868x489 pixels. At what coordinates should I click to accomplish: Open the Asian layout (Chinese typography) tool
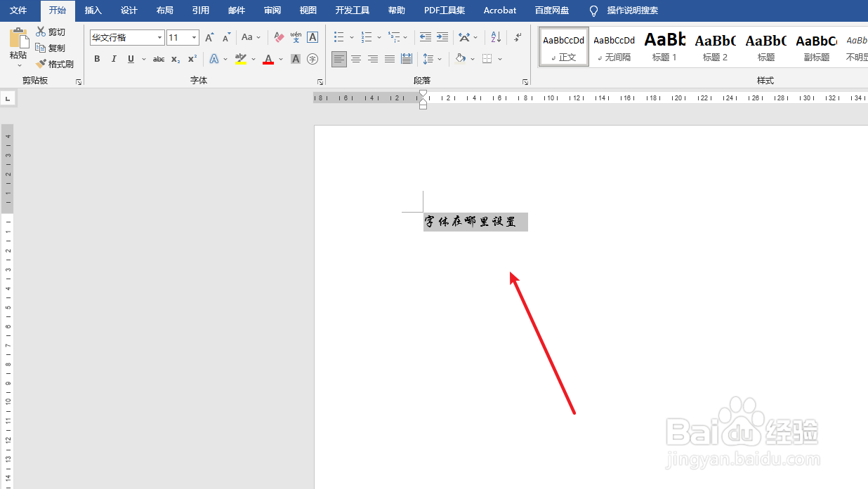(x=464, y=37)
